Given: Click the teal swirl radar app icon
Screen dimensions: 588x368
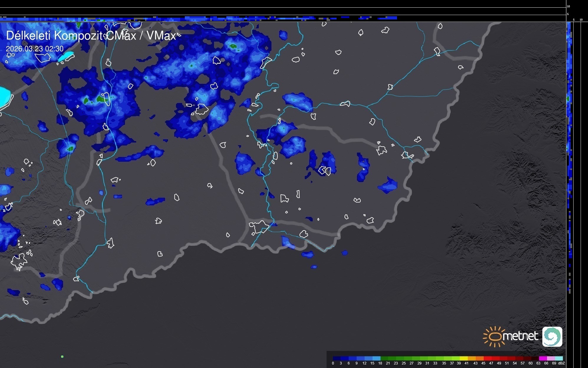Looking at the screenshot, I should click(552, 336).
